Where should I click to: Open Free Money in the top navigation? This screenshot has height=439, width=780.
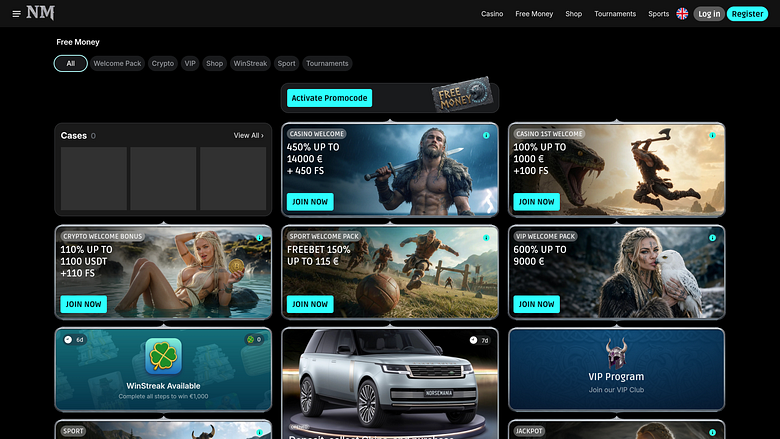(x=534, y=14)
